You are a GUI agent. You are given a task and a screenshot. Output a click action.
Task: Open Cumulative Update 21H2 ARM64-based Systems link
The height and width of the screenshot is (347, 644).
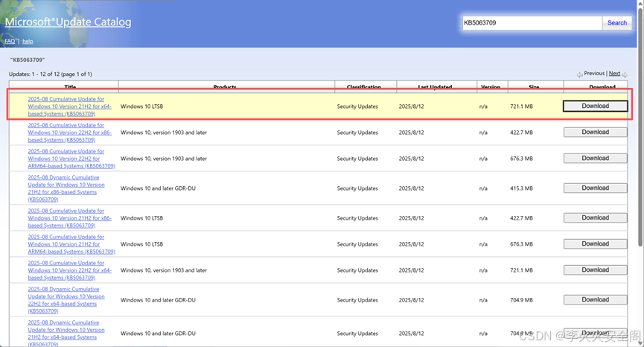[x=71, y=244]
